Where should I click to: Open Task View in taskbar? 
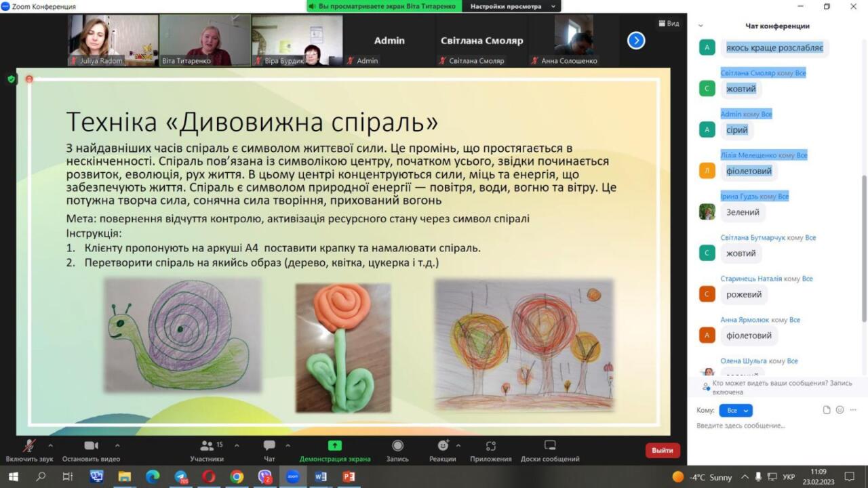(x=67, y=476)
